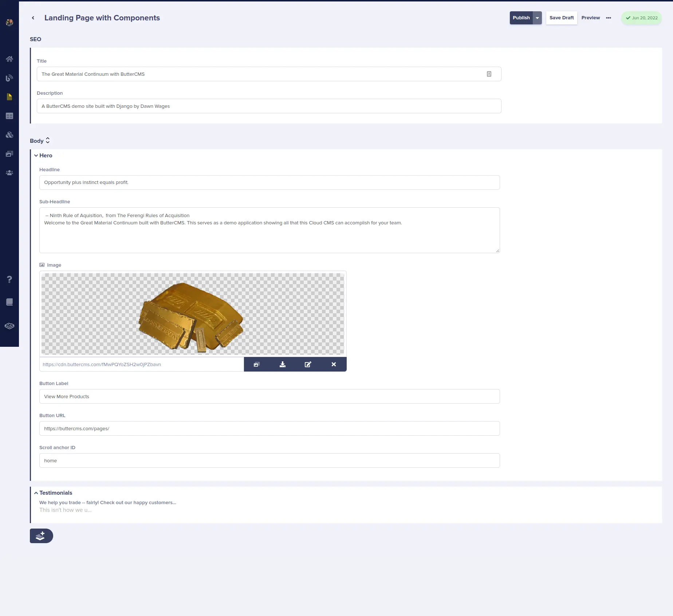The image size is (673, 616).
Task: Open Blog Posts icon in sidebar
Action: (x=9, y=78)
